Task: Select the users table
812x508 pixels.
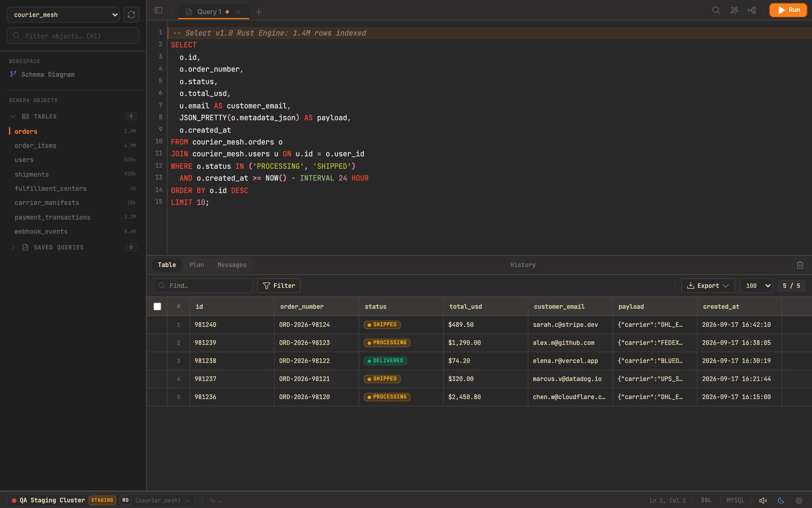Action: click(x=73, y=159)
